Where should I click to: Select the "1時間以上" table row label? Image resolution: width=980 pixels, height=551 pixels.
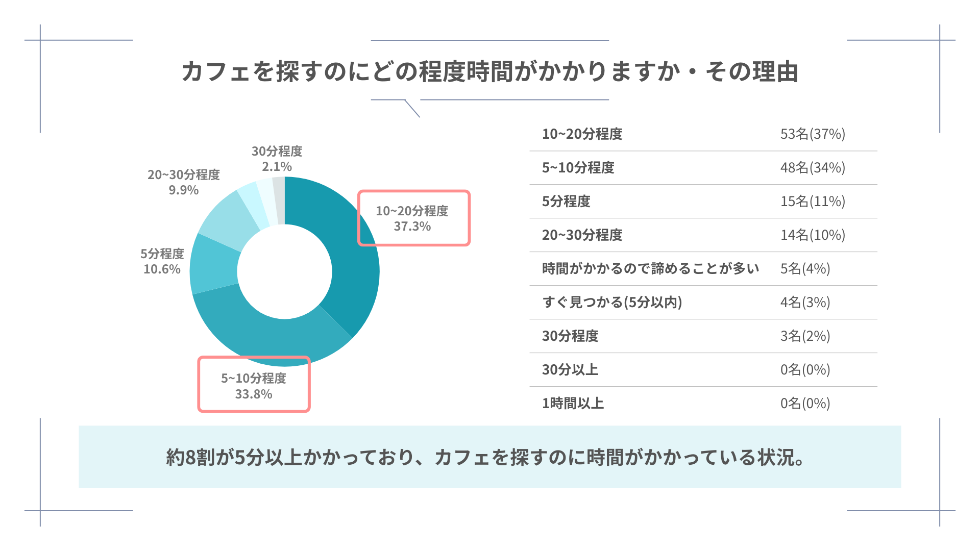573,404
